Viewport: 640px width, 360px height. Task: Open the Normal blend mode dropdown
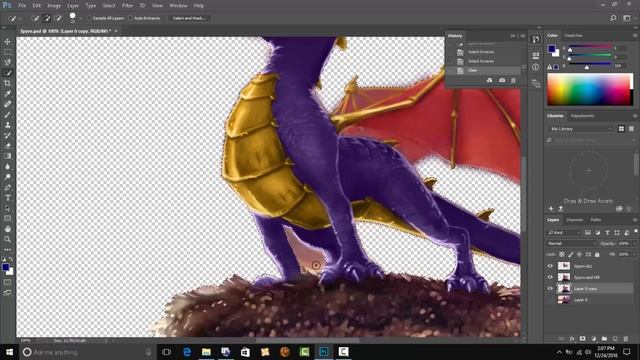[571, 244]
